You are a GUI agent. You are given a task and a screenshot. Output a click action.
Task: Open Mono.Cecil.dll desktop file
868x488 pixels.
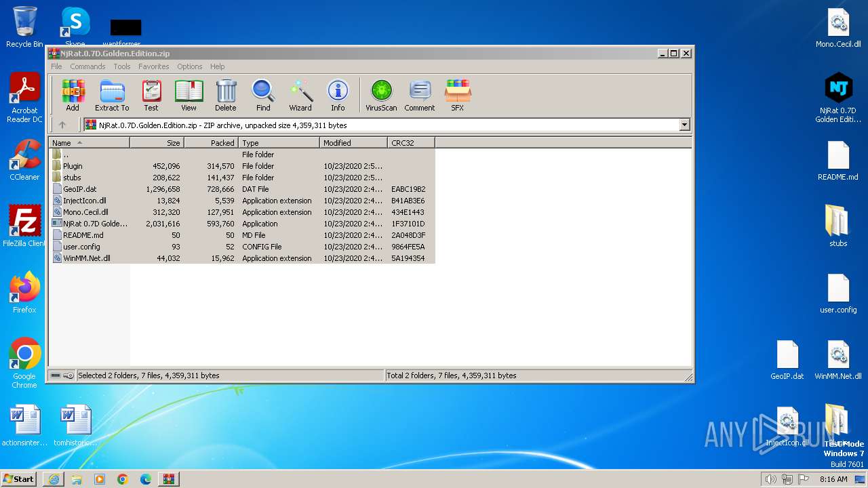838,27
